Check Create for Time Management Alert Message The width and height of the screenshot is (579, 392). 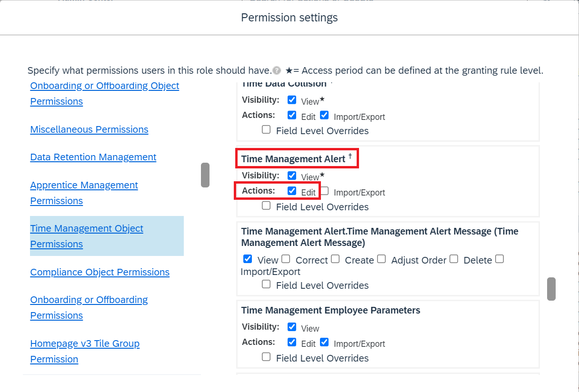[x=335, y=259]
